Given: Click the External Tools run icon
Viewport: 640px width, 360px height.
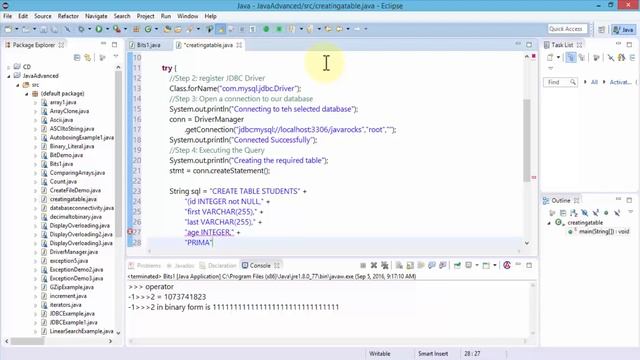Looking at the screenshot, I should pyautogui.click(x=117, y=29).
